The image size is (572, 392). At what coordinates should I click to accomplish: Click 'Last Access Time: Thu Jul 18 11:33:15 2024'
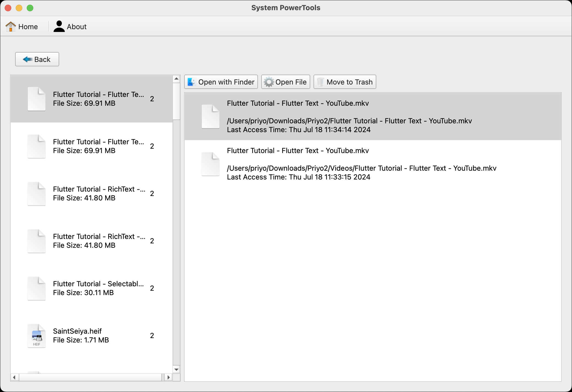[x=299, y=177]
